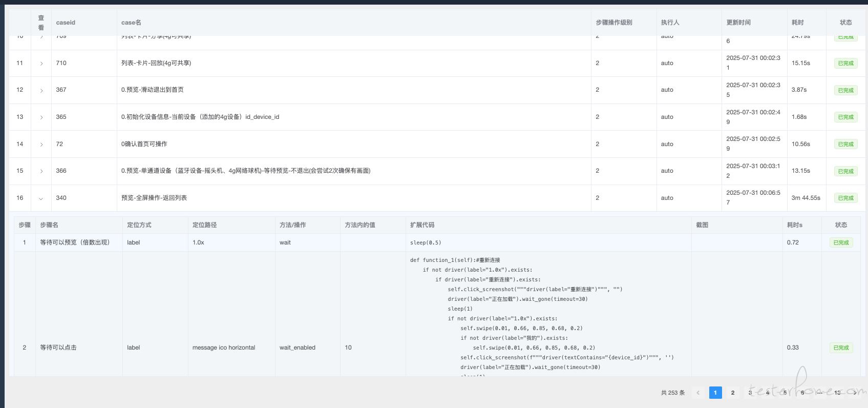The width and height of the screenshot is (868, 408).
Task: Click the sleep(0.5) extension code cell
Action: 426,242
